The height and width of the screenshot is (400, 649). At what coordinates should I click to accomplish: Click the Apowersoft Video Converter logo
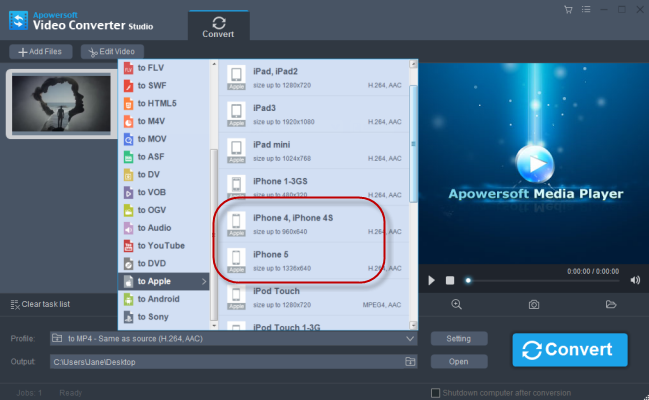(19, 20)
